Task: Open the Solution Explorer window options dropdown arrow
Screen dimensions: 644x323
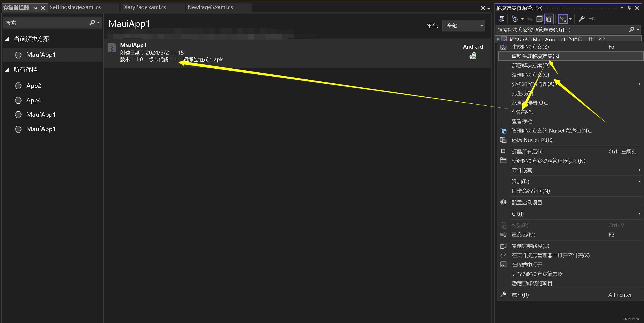Action: tap(622, 8)
